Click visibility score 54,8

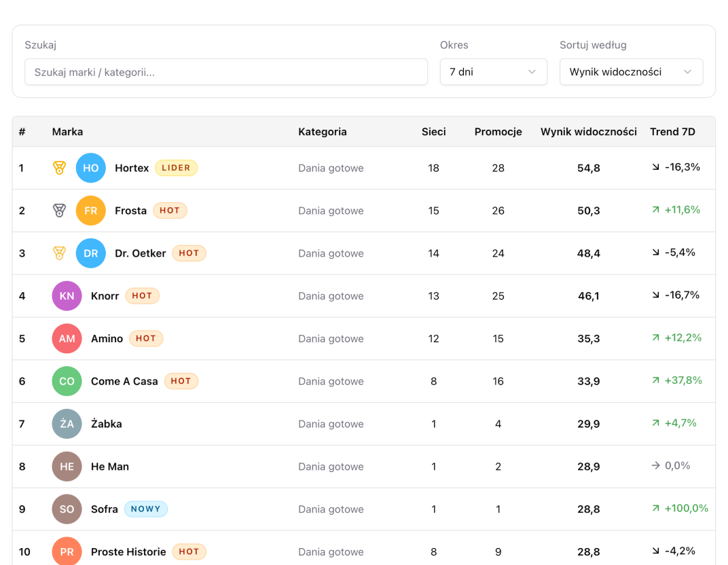click(x=589, y=168)
